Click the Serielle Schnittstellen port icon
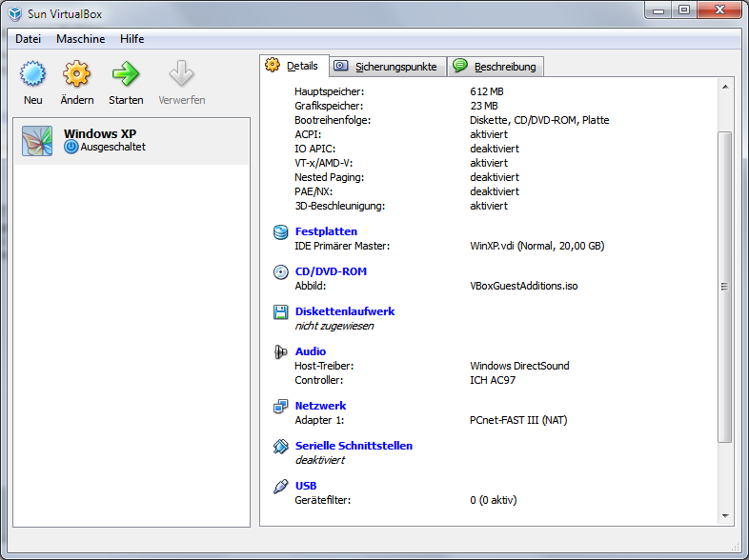749x560 pixels. [280, 447]
